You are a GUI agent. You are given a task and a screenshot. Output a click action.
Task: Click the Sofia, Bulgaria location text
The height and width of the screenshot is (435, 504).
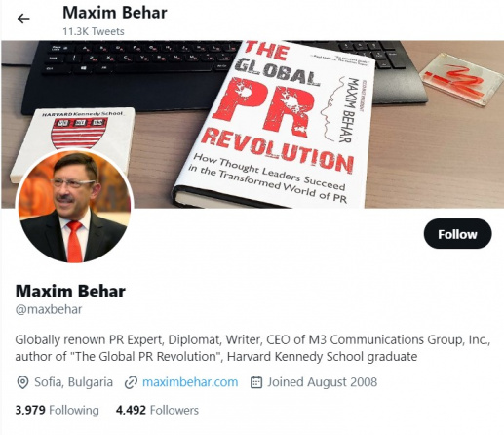coord(74,382)
